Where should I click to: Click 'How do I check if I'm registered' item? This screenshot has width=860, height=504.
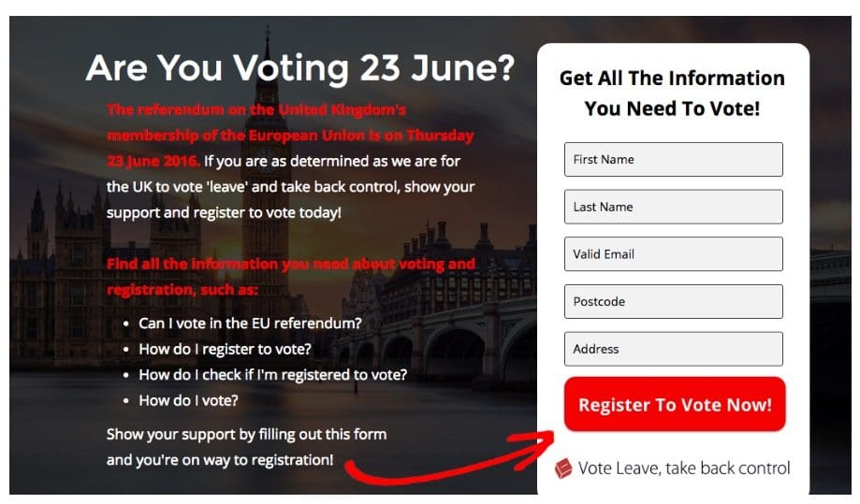(272, 375)
